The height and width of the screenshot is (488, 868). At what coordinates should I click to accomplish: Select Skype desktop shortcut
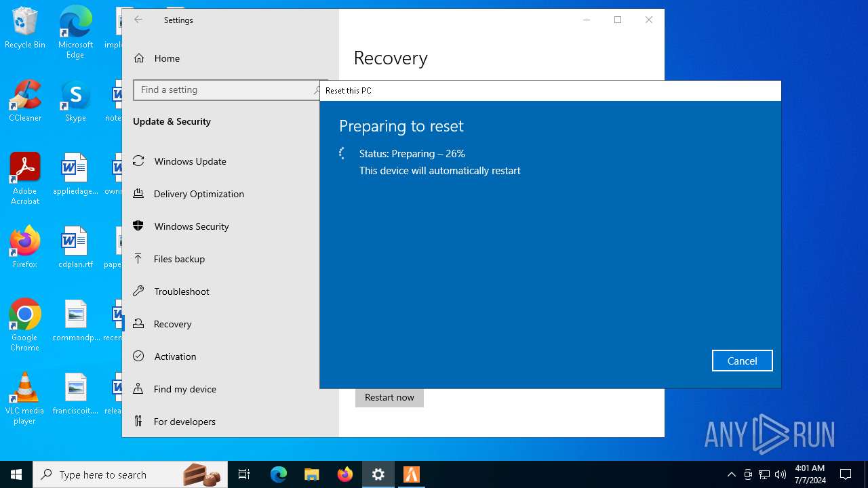pyautogui.click(x=75, y=102)
